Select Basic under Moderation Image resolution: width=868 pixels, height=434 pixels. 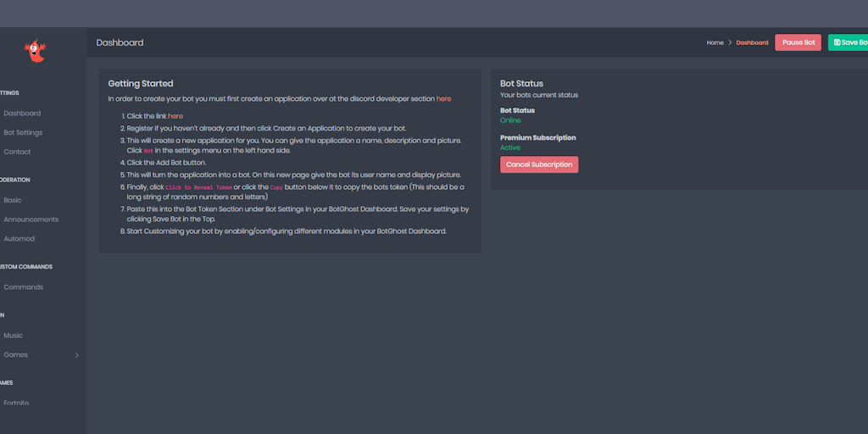[13, 200]
